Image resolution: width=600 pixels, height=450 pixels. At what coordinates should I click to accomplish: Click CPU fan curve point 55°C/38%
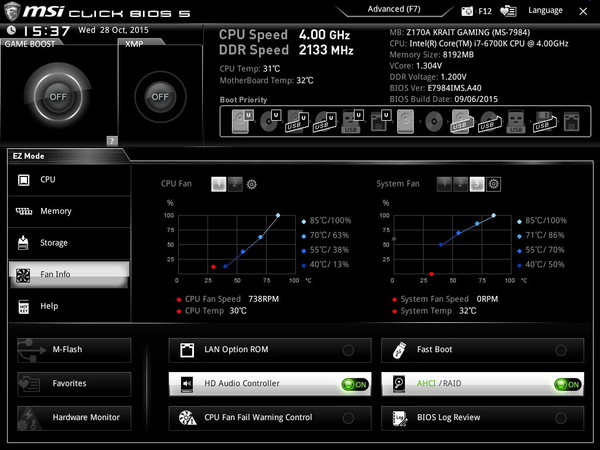243,252
